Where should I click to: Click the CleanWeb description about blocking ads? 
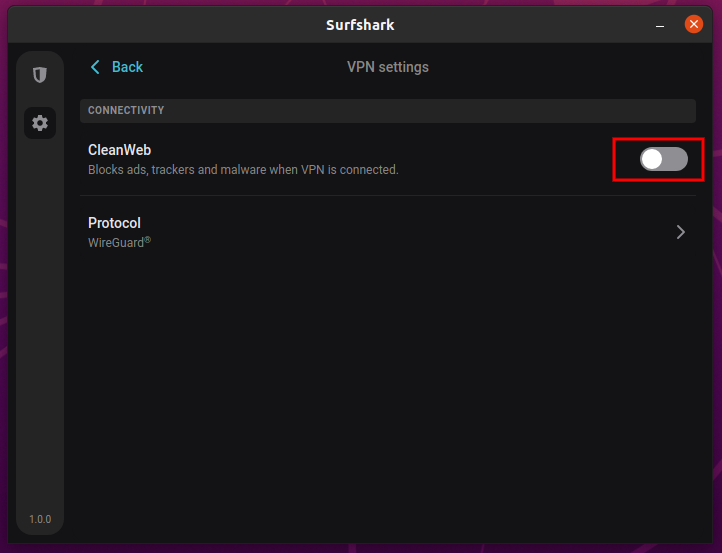pyautogui.click(x=243, y=170)
